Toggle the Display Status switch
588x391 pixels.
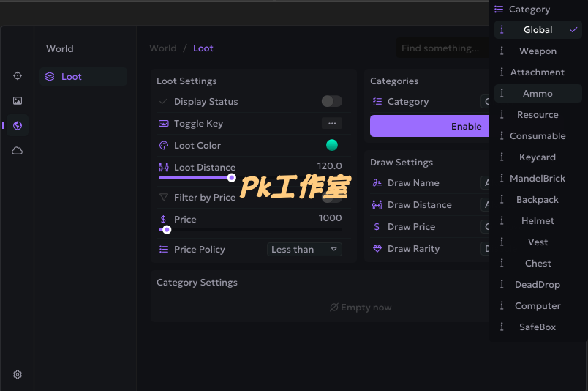331,101
